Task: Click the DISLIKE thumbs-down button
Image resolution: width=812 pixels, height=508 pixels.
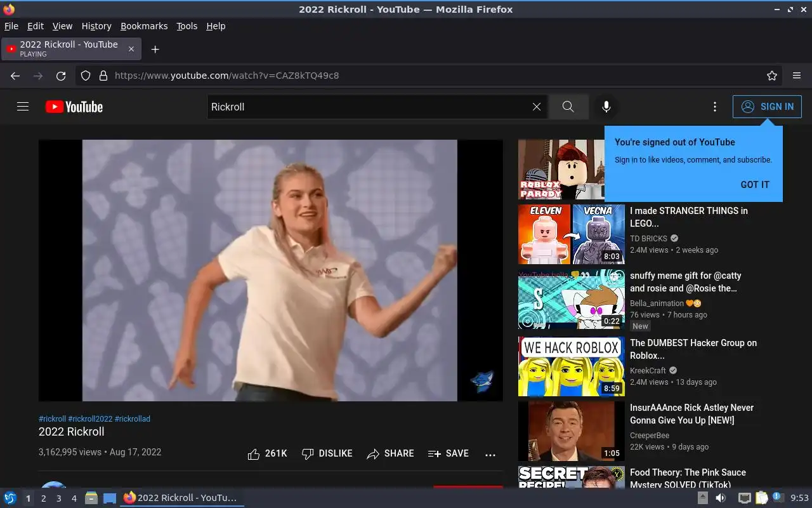Action: pyautogui.click(x=327, y=453)
